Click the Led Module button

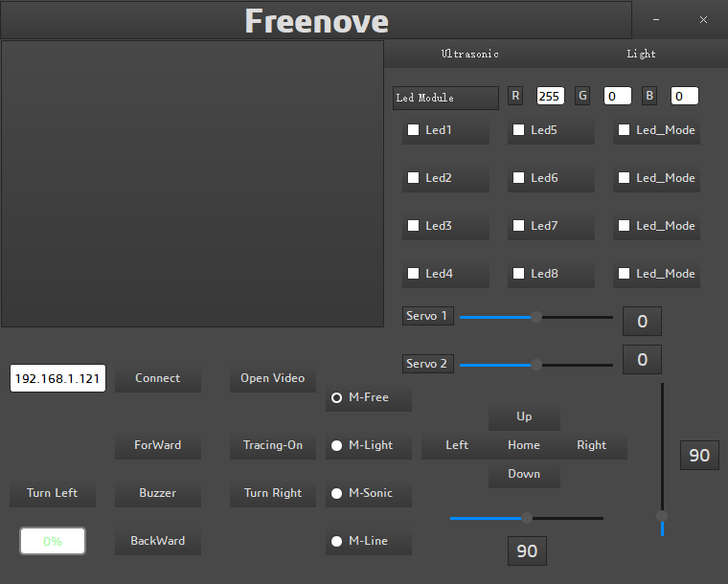445,98
